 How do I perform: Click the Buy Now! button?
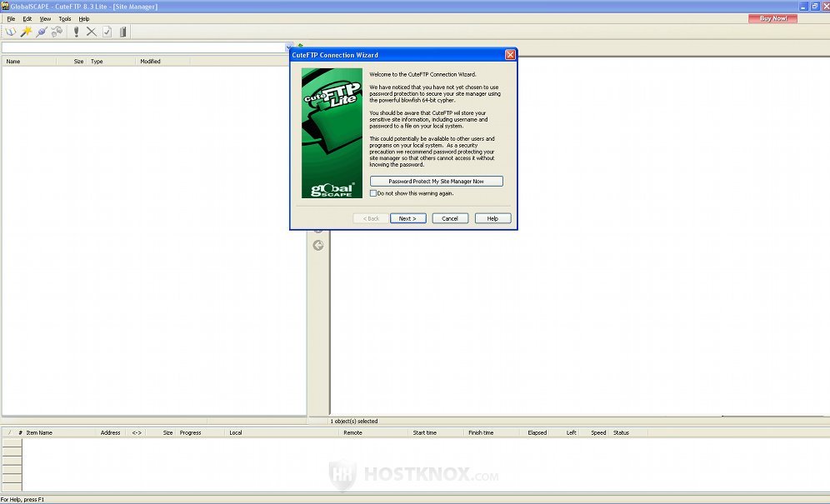[772, 18]
